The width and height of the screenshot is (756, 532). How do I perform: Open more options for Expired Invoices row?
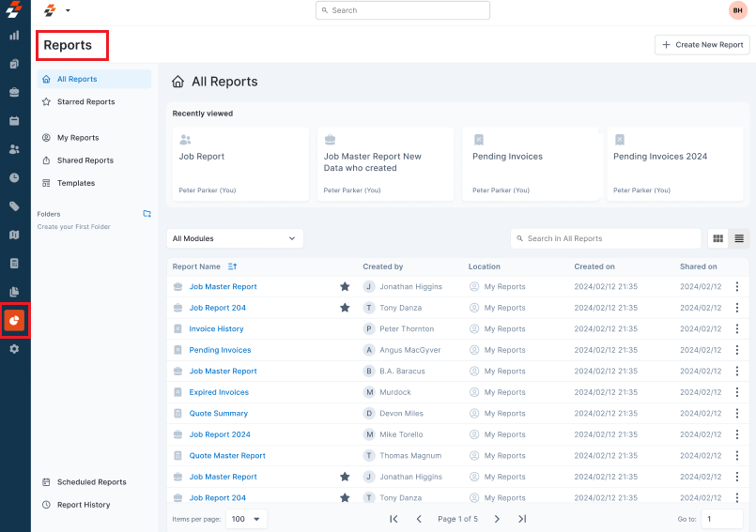(736, 392)
